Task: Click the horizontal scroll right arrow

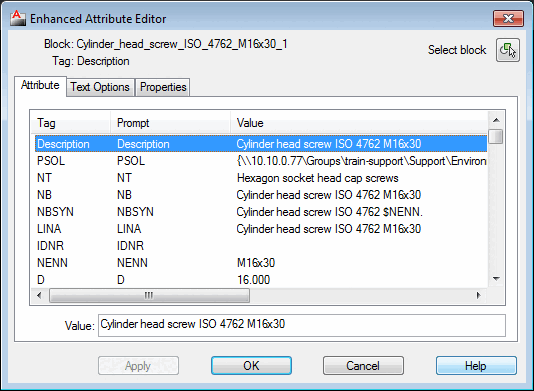Action: [479, 295]
